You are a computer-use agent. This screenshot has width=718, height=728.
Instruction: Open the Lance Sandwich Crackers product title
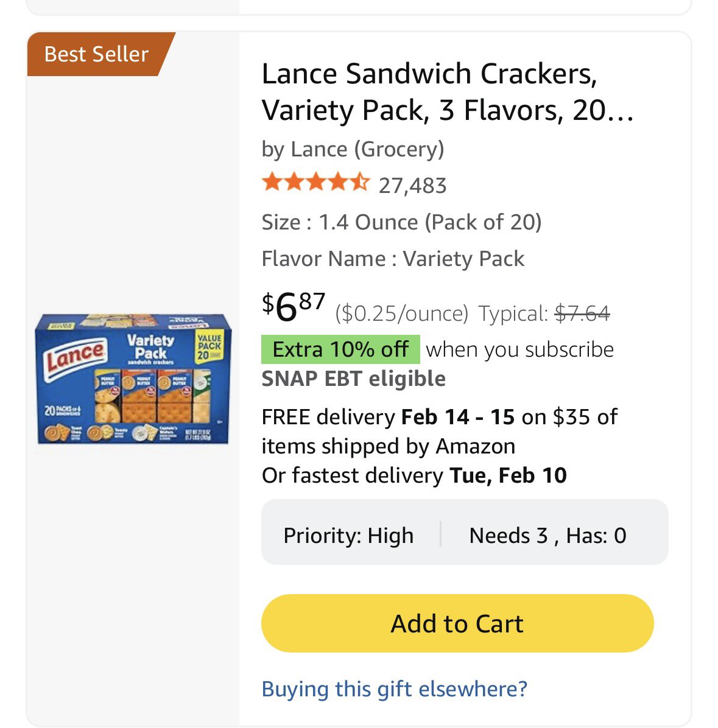[447, 92]
